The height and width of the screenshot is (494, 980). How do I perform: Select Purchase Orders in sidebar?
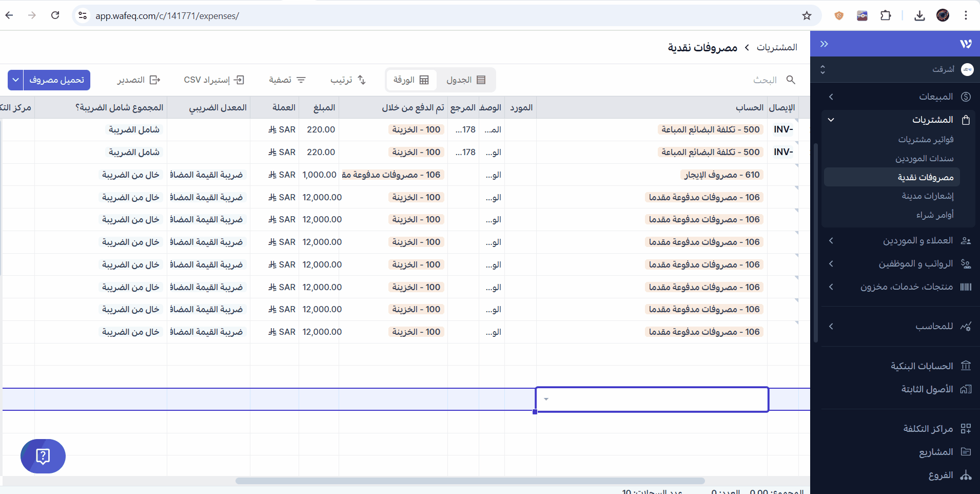[934, 215]
